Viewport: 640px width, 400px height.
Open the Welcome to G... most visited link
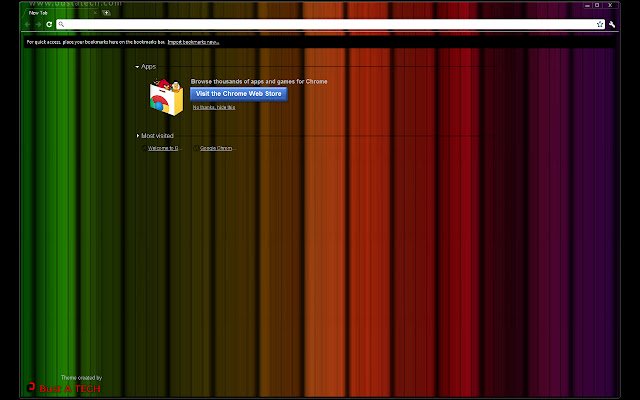click(163, 148)
